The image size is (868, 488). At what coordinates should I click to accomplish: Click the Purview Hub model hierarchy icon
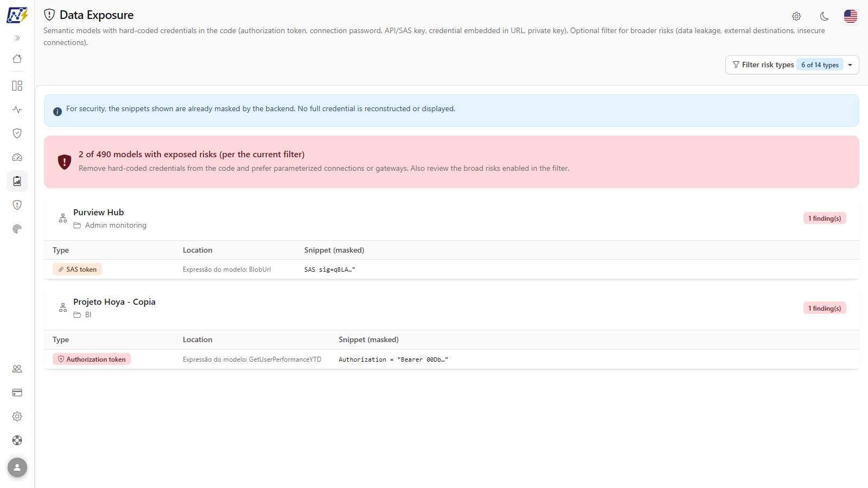[x=63, y=219]
